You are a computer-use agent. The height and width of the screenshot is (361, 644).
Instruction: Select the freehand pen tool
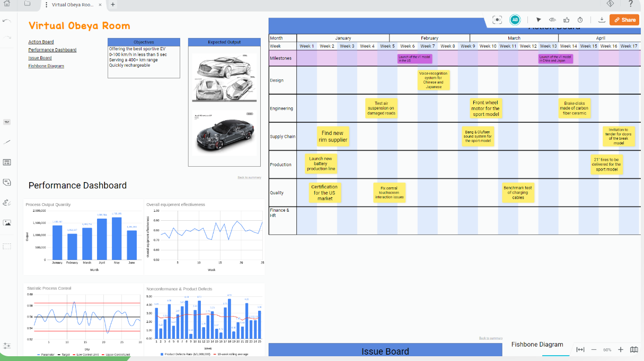coord(7,202)
